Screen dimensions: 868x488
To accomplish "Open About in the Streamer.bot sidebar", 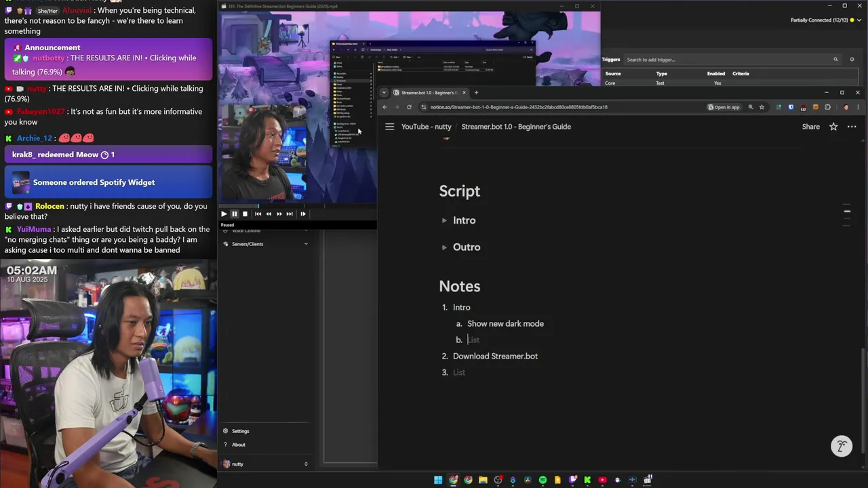I will click(239, 445).
